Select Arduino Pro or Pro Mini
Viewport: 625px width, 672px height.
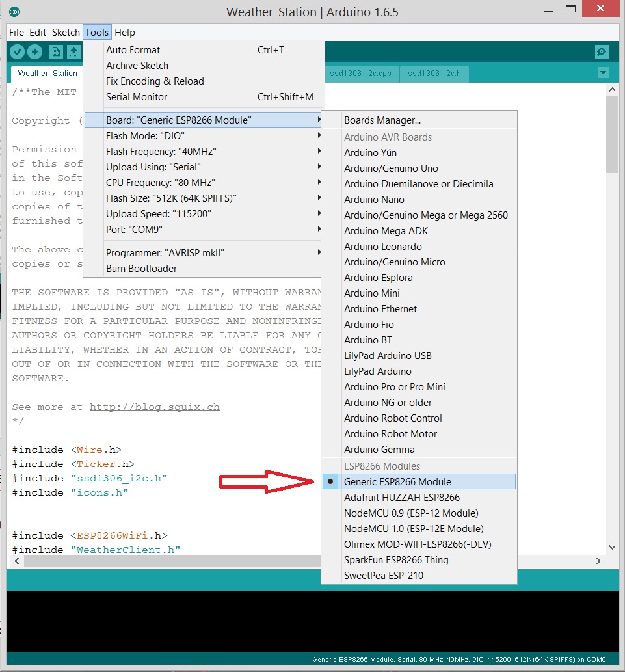pos(419,387)
